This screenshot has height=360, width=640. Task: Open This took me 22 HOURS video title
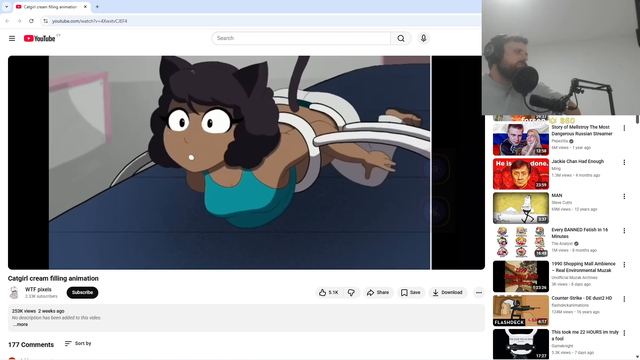[585, 336]
